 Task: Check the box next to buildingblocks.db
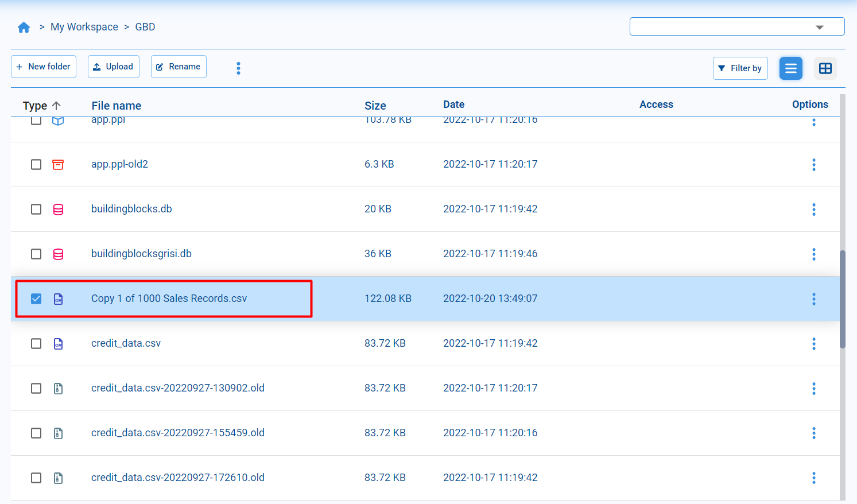[x=36, y=210]
